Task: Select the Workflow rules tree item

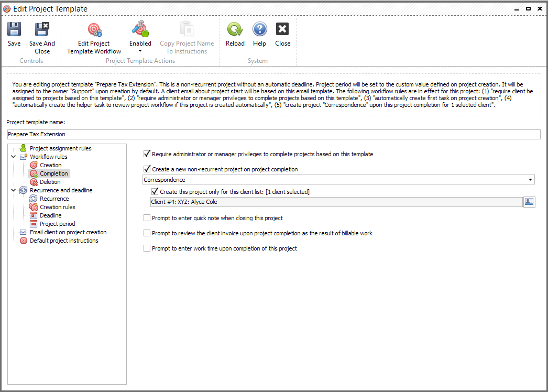Action: [49, 157]
